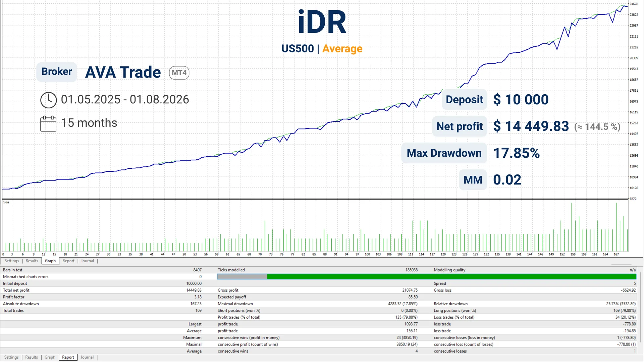
Task: Switch to the upper Results tab
Action: 32,261
